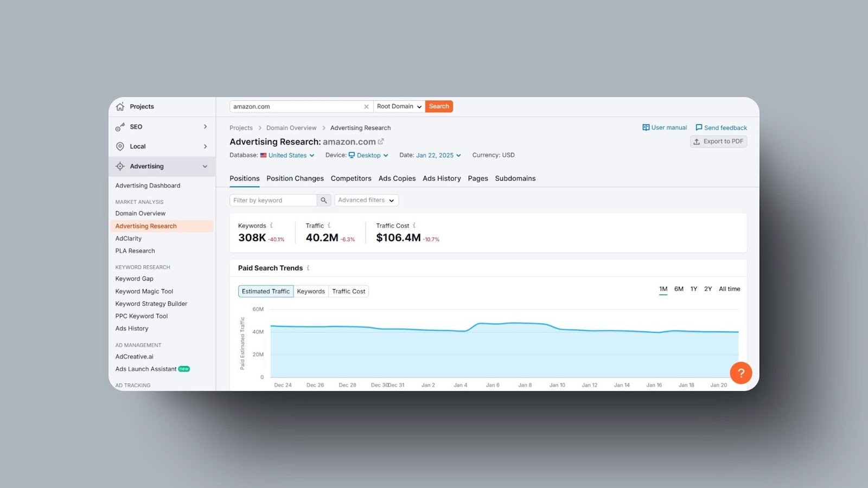Image resolution: width=868 pixels, height=488 pixels.
Task: Open PLA Research in sidebar
Action: coord(135,251)
